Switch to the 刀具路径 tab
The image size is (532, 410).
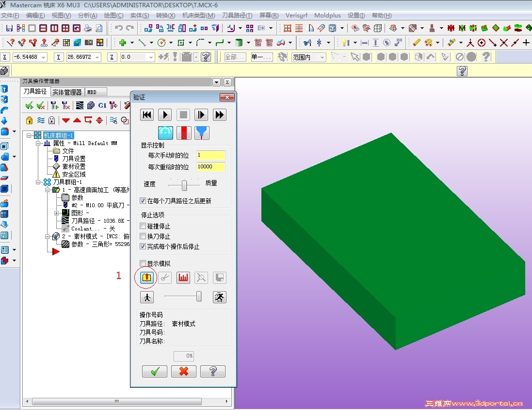click(35, 92)
